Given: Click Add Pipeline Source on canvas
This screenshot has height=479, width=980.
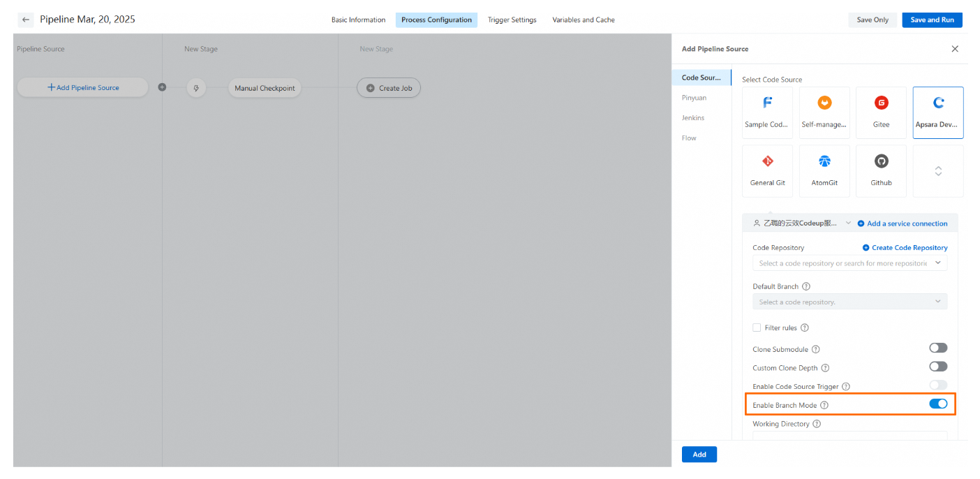Looking at the screenshot, I should (82, 87).
